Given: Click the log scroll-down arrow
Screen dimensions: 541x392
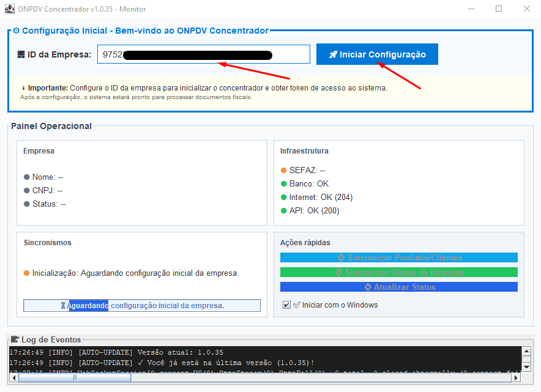Looking at the screenshot, I should pos(526,367).
